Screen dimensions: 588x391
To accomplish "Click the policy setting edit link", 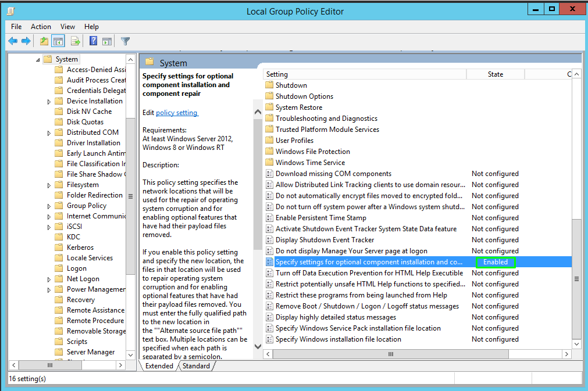I will click(x=177, y=113).
